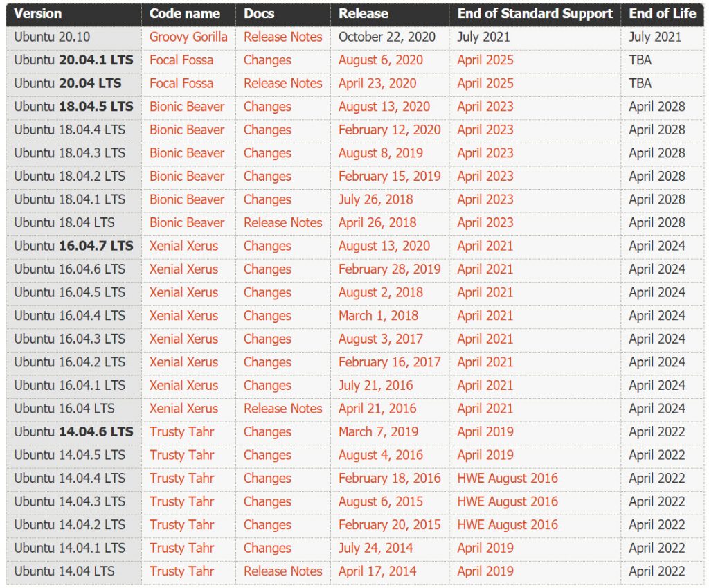Open the Groovy Gorilla code name link
This screenshot has height=588, width=709.
pos(188,37)
